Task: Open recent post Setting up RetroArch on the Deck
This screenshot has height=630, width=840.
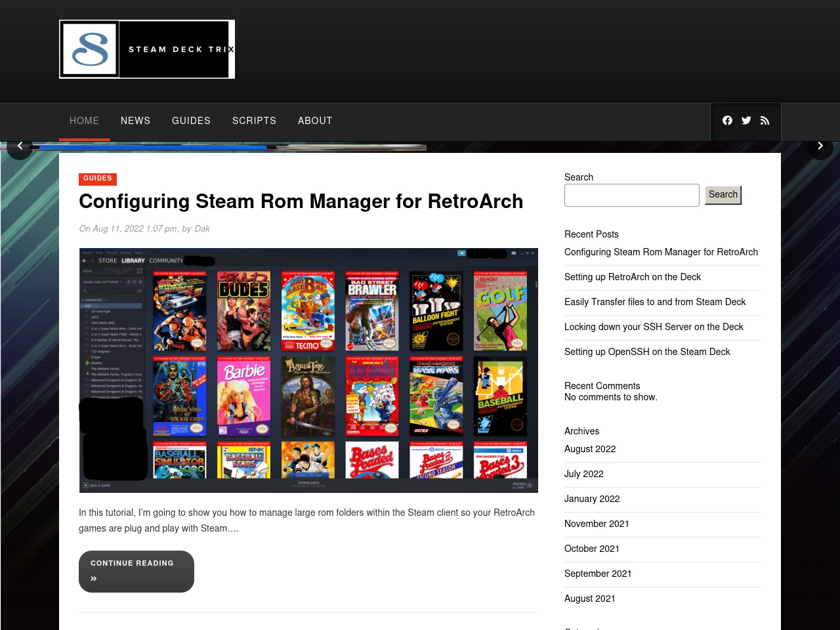Action: pos(633,277)
